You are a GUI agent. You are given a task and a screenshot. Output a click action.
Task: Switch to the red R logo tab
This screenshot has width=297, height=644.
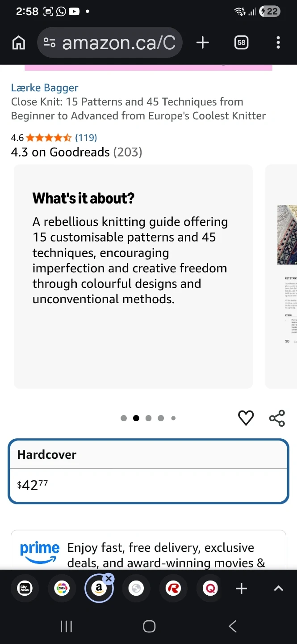tap(173, 589)
